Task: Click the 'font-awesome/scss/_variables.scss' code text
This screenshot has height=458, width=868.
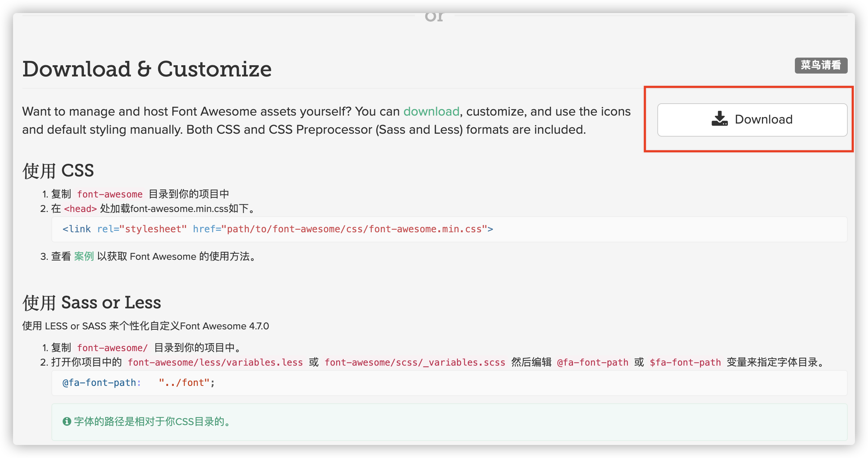Action: (415, 362)
